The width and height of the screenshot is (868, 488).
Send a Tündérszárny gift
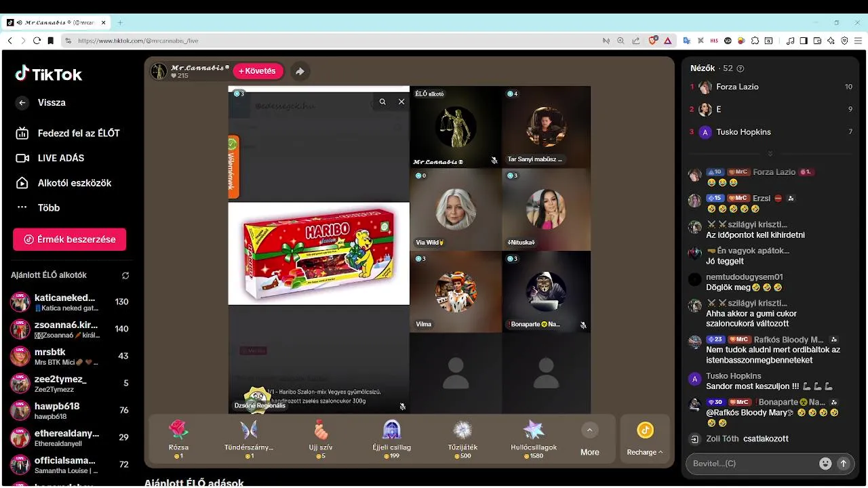click(249, 439)
